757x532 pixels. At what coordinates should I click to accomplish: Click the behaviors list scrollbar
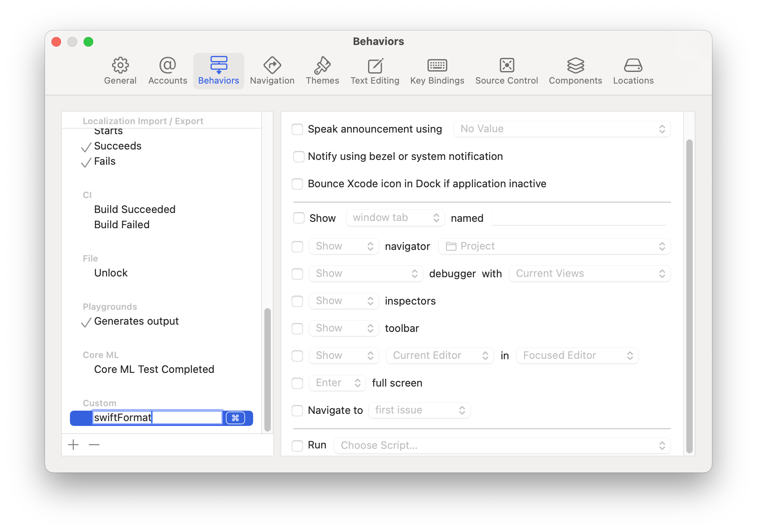(267, 370)
